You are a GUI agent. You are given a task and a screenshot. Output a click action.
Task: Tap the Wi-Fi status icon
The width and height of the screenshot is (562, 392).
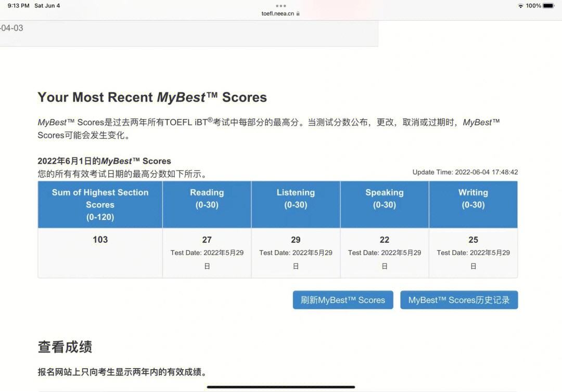click(x=520, y=6)
